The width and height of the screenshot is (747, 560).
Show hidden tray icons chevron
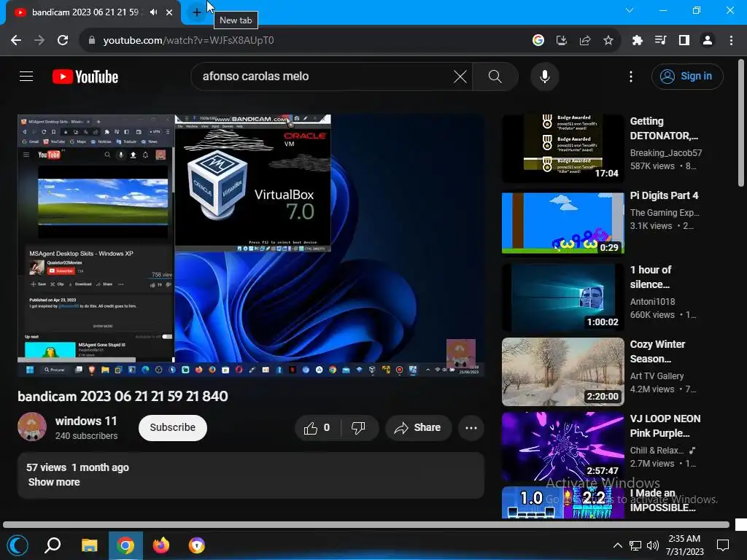point(617,545)
